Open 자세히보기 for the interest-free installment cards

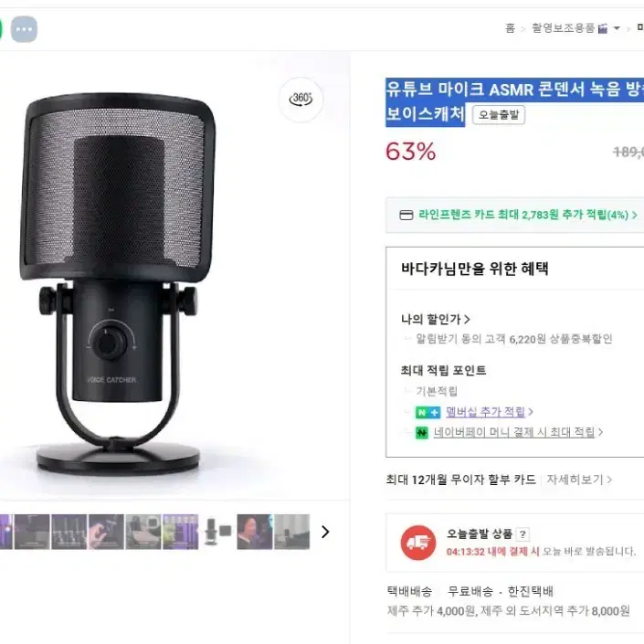click(579, 480)
